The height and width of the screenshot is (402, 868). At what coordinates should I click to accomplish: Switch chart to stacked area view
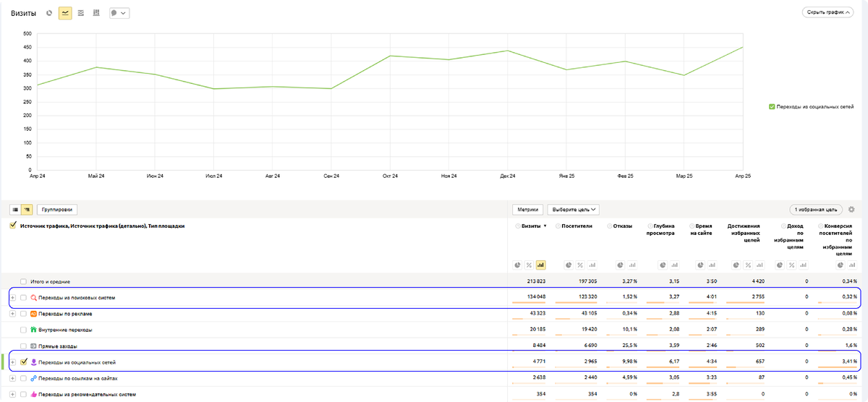pyautogui.click(x=81, y=13)
